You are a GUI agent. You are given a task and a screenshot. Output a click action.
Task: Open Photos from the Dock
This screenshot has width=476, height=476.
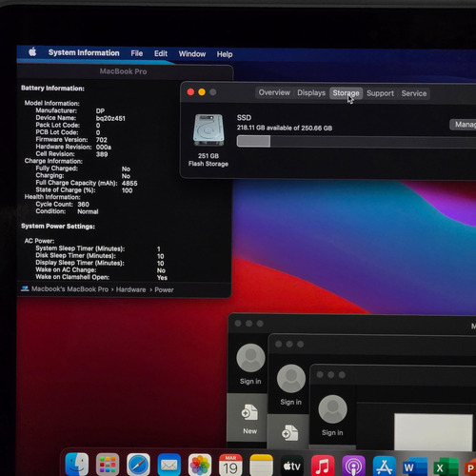tap(200, 466)
